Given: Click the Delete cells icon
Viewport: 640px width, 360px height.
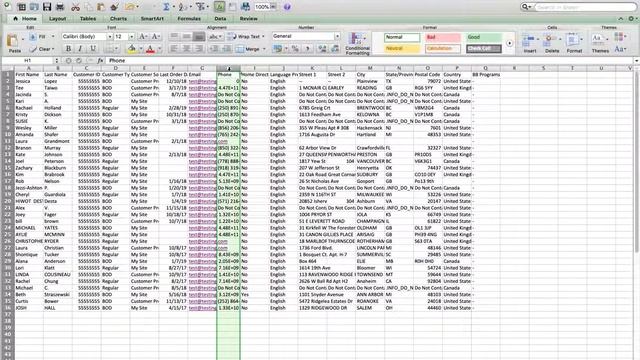Looking at the screenshot, I should click(x=552, y=43).
